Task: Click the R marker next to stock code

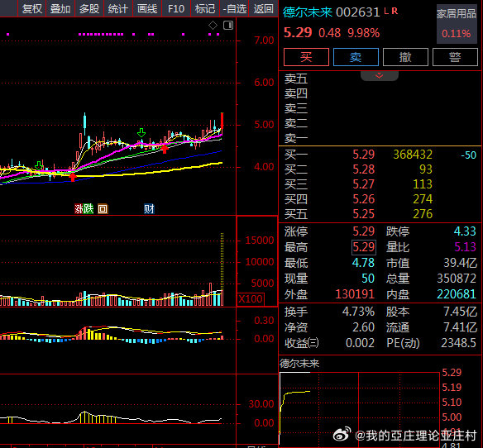Action: [x=395, y=12]
